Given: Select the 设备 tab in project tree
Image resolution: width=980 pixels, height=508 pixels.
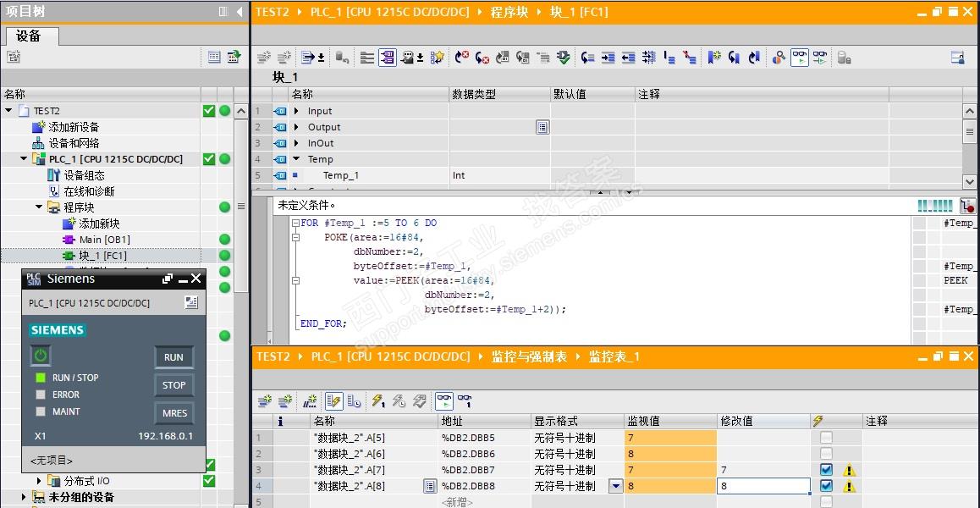Looking at the screenshot, I should [x=30, y=36].
